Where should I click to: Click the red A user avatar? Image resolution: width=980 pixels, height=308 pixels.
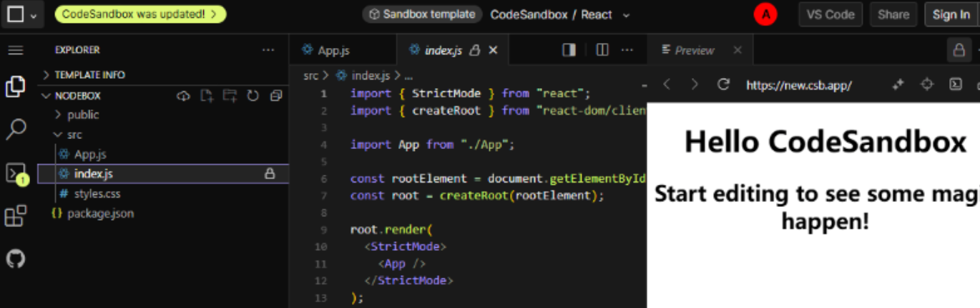(765, 14)
